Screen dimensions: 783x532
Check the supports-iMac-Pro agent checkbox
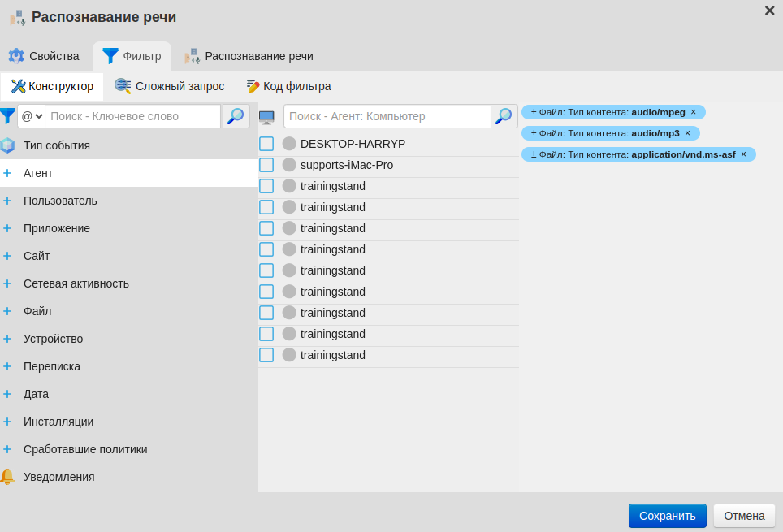(266, 165)
